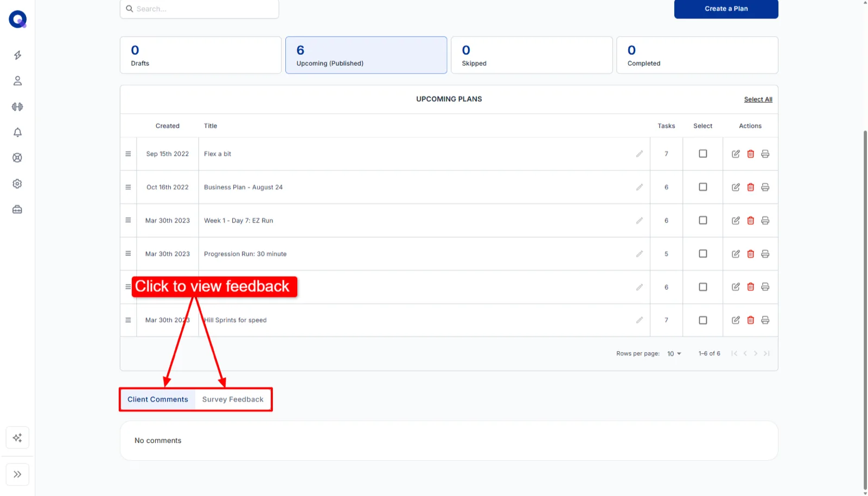Open the clients person icon in sidebar

point(17,81)
